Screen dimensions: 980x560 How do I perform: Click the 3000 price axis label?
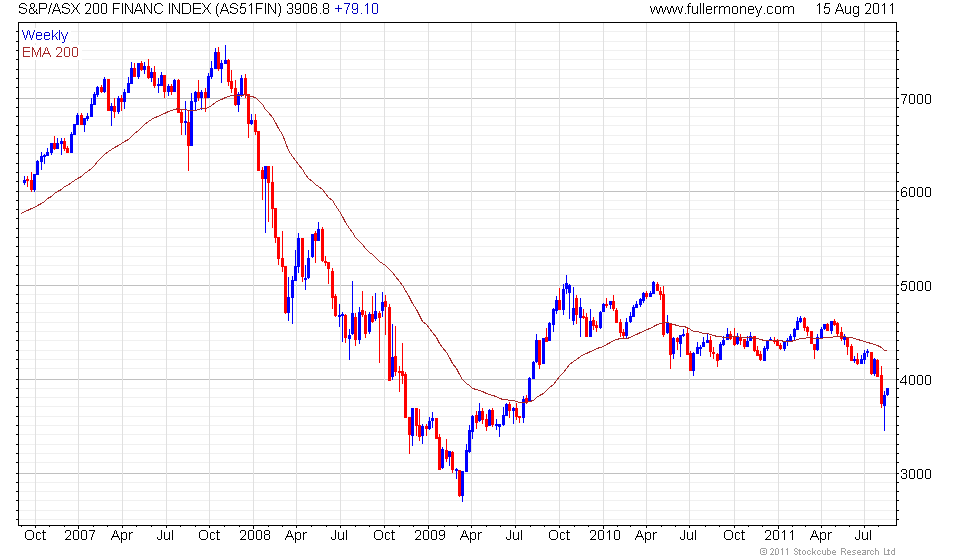pyautogui.click(x=916, y=474)
